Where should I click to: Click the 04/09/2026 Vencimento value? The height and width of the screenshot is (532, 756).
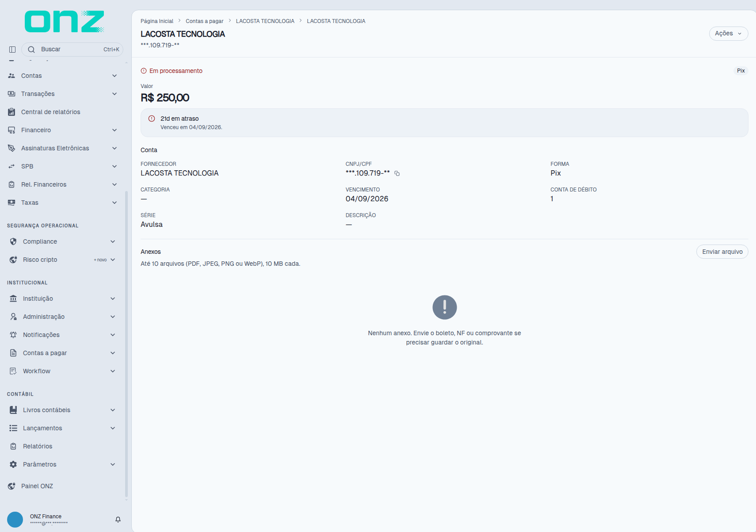[367, 199]
